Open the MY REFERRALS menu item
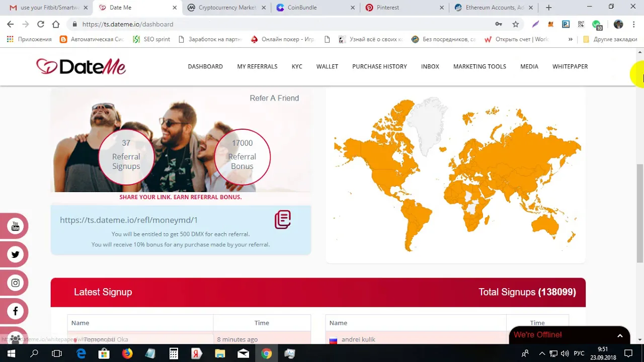This screenshot has height=362, width=644. point(257,66)
